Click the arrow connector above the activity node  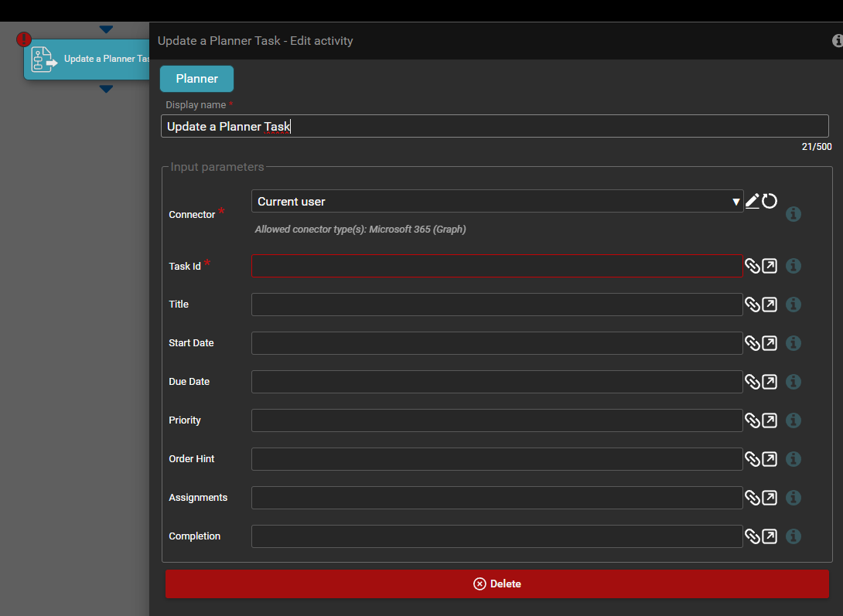(x=106, y=30)
